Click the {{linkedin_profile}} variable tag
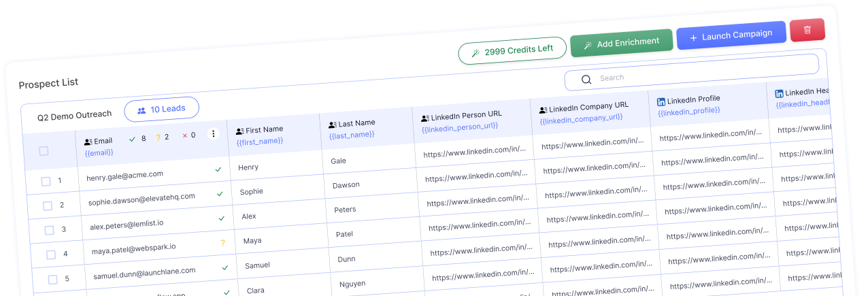 pos(688,111)
